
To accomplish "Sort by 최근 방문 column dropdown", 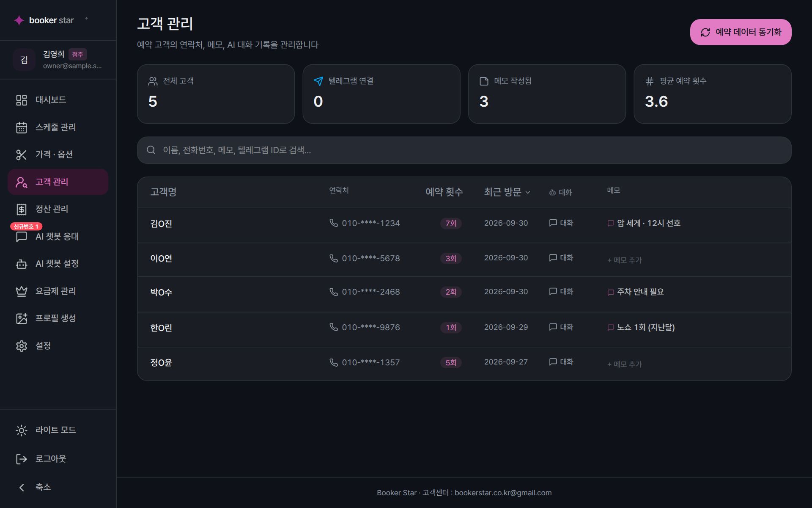I will [x=507, y=192].
